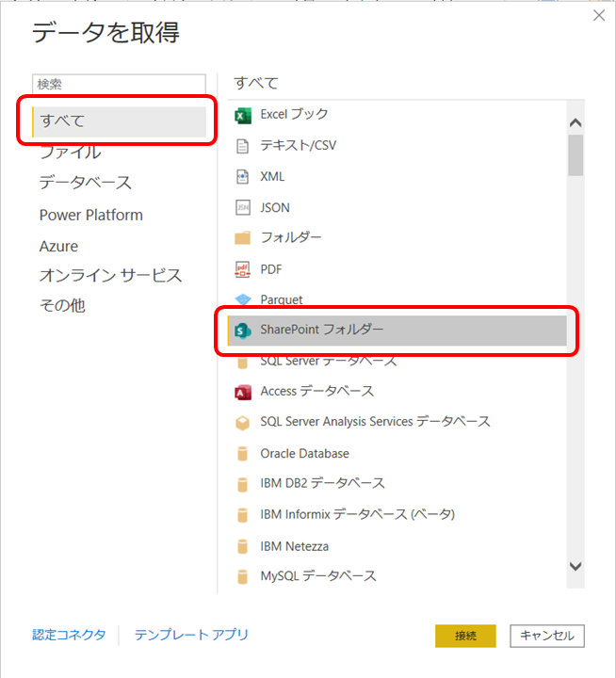This screenshot has height=678, width=616.
Task: Choose the Oracle Database text
Action: point(304,453)
